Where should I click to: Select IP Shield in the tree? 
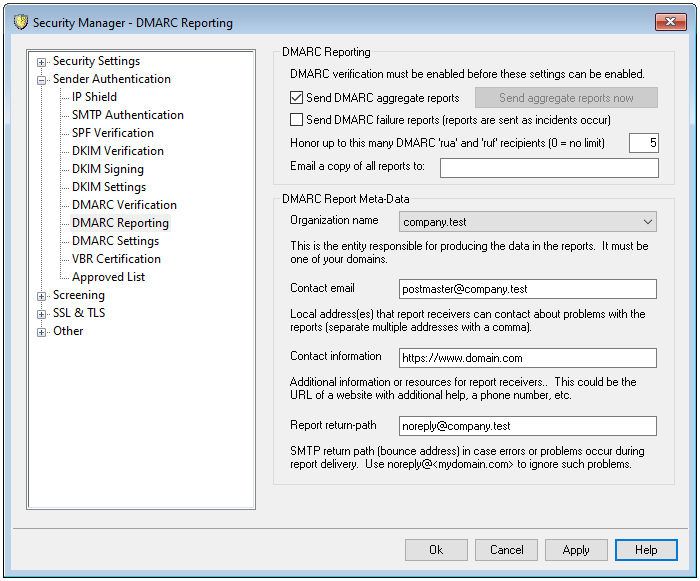pos(94,97)
